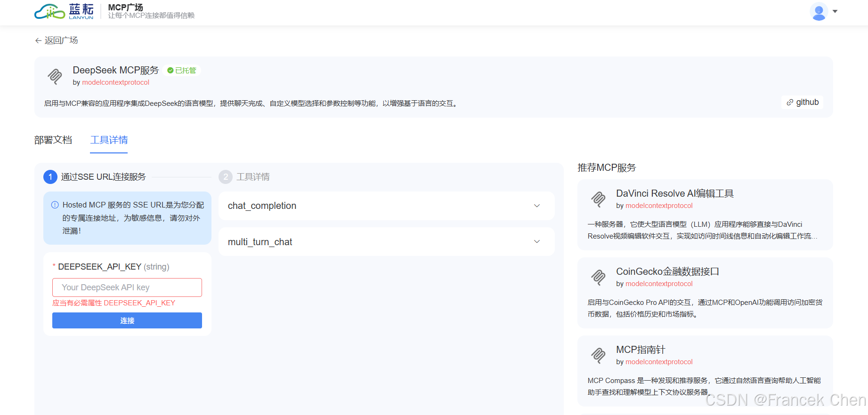Open the CoinGecko金融数据接口 title
The image size is (868, 415).
(667, 271)
